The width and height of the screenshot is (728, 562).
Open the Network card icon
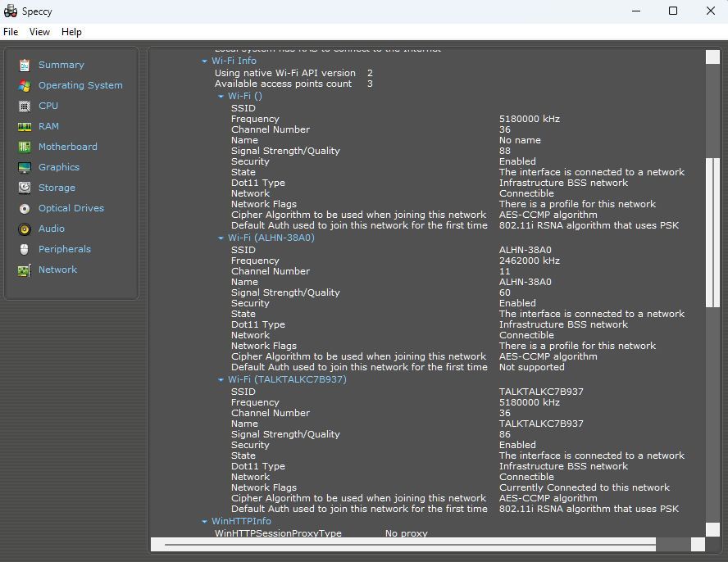25,270
